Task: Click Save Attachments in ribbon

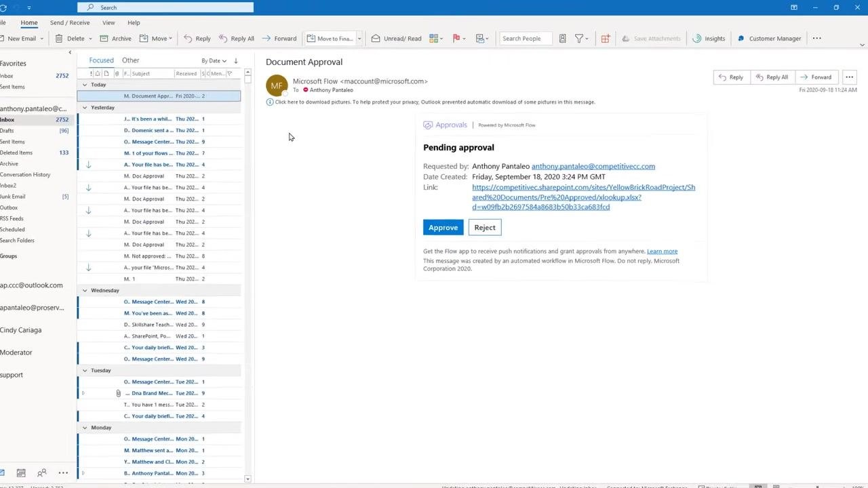Action: (651, 39)
